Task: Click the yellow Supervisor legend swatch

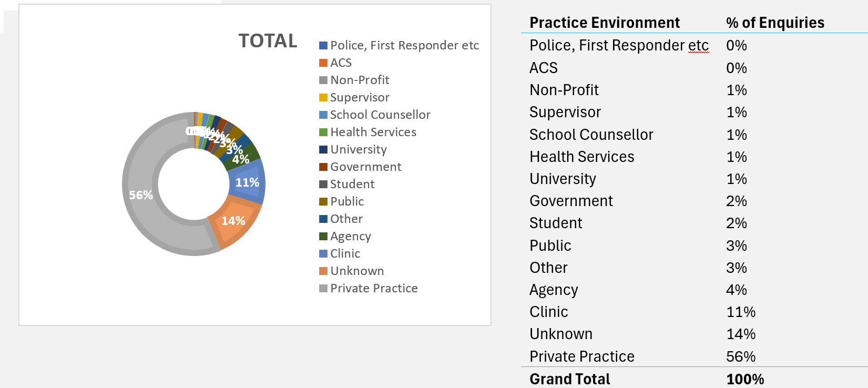Action: click(323, 98)
